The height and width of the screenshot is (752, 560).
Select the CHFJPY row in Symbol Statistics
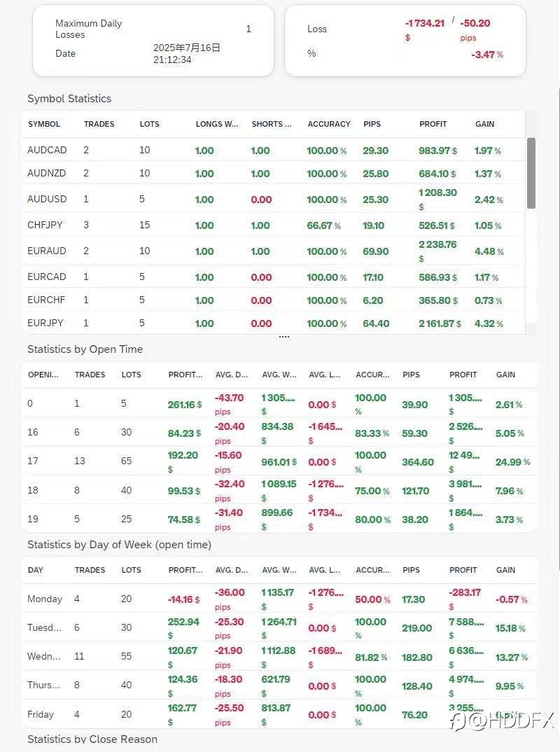coord(274,225)
